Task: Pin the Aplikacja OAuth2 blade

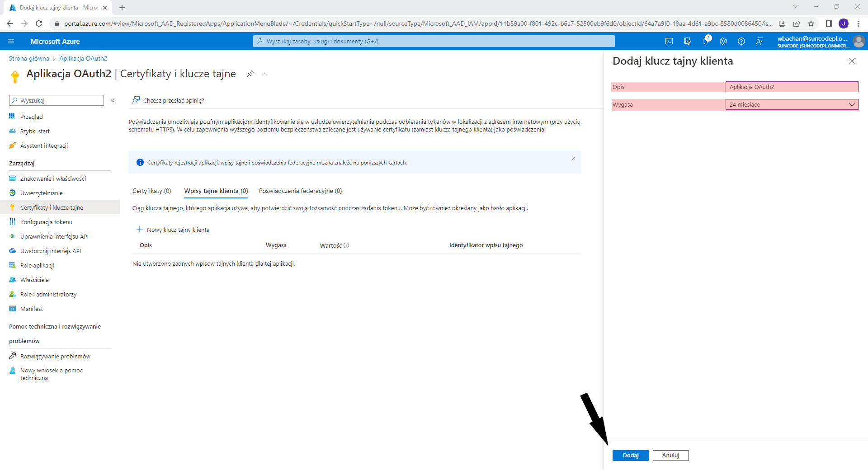Action: pyautogui.click(x=250, y=74)
